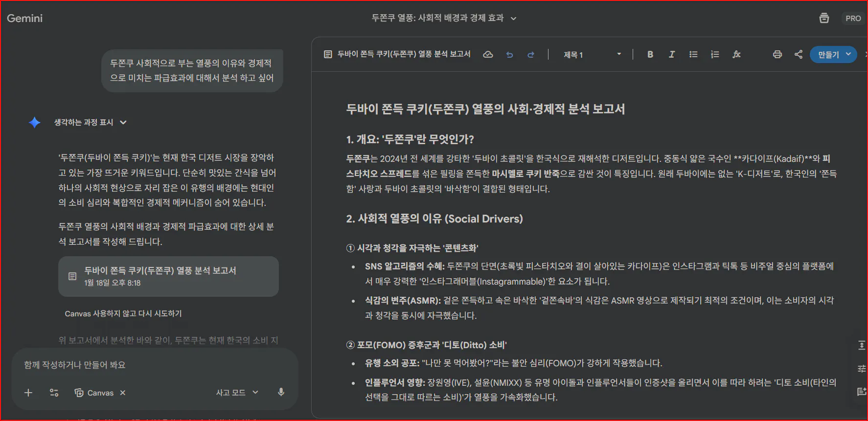Click the document icon in canvas header
The height and width of the screenshot is (421, 868).
[328, 54]
